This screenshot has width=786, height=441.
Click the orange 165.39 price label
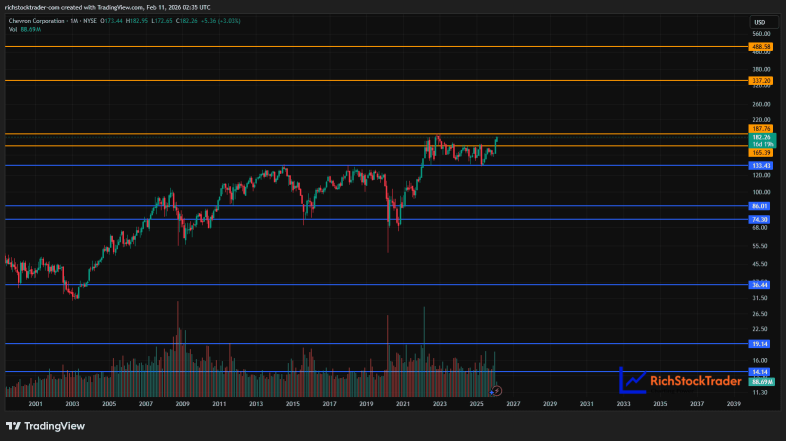click(x=760, y=152)
